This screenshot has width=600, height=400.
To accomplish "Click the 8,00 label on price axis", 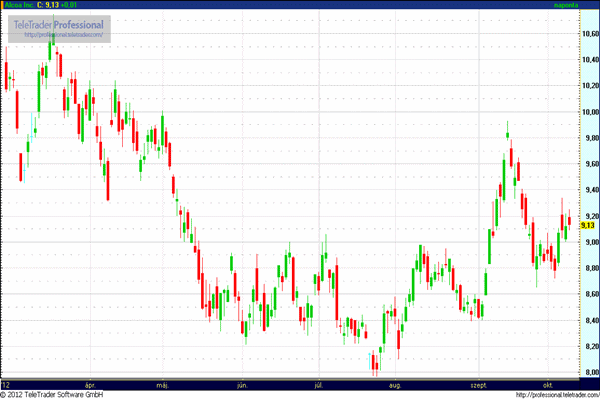I will (x=589, y=372).
